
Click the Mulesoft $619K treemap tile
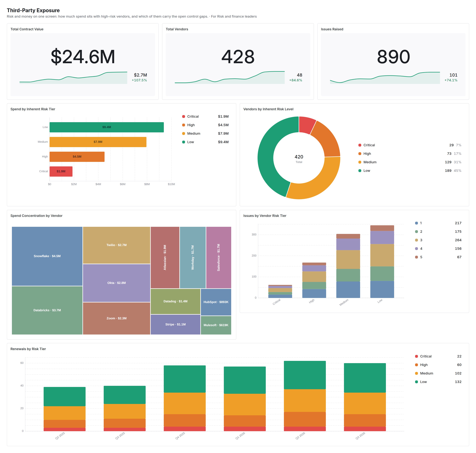(216, 325)
